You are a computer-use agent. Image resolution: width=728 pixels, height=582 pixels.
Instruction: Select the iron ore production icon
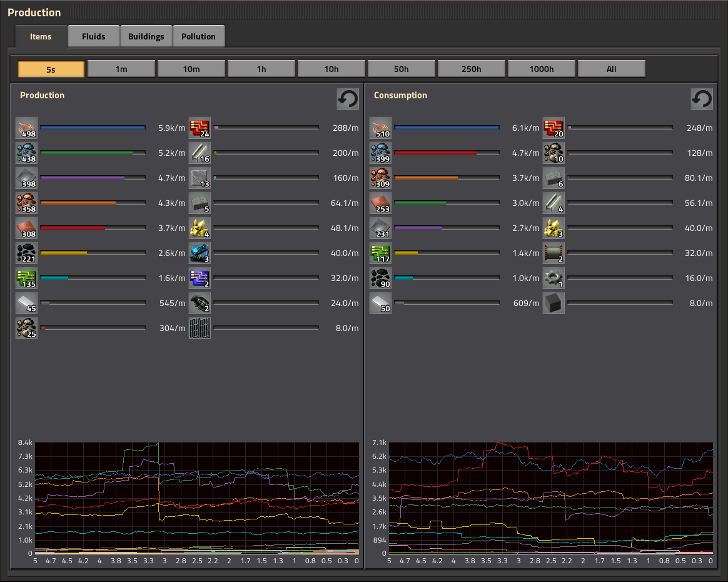click(26, 153)
